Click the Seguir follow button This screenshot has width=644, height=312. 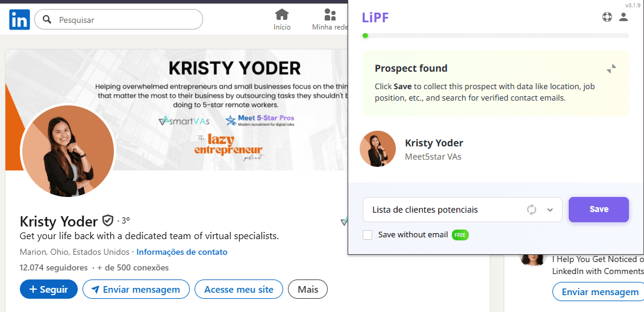pos(49,289)
